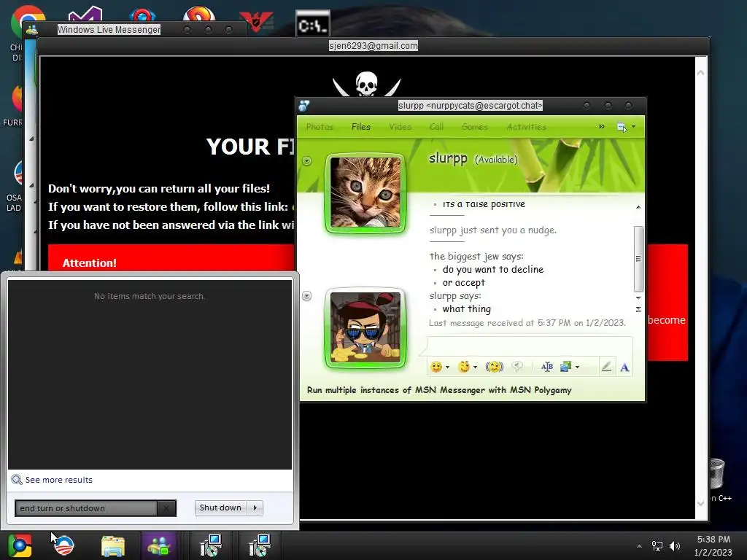Show more toolbar items with » chevron
Image resolution: width=747 pixels, height=560 pixels.
pyautogui.click(x=602, y=126)
